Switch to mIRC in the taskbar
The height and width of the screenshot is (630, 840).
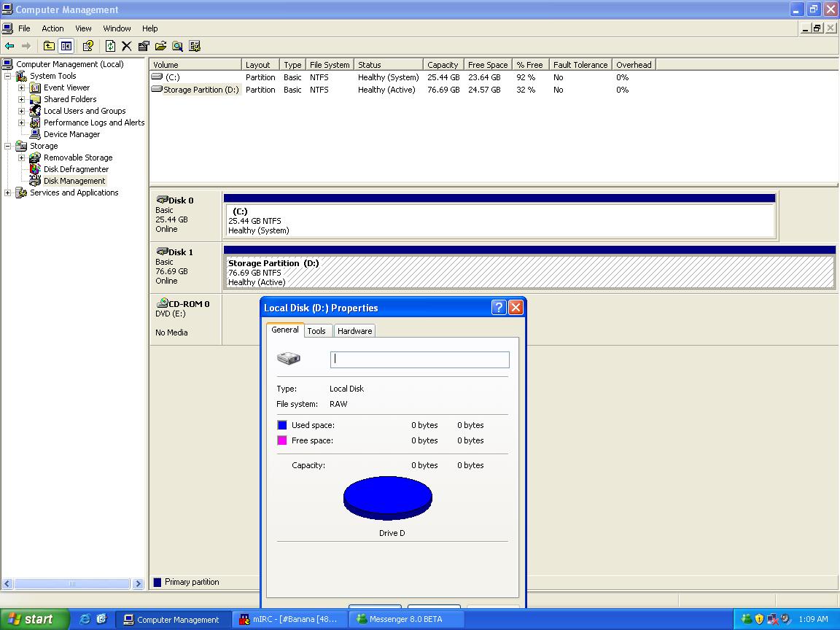pyautogui.click(x=289, y=619)
